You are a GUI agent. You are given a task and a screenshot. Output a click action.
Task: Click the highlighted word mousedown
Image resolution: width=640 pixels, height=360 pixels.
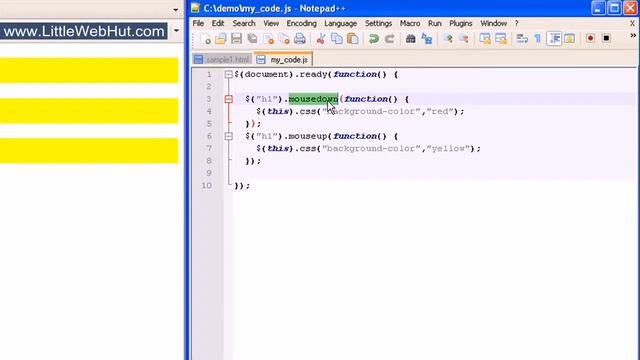[313, 99]
